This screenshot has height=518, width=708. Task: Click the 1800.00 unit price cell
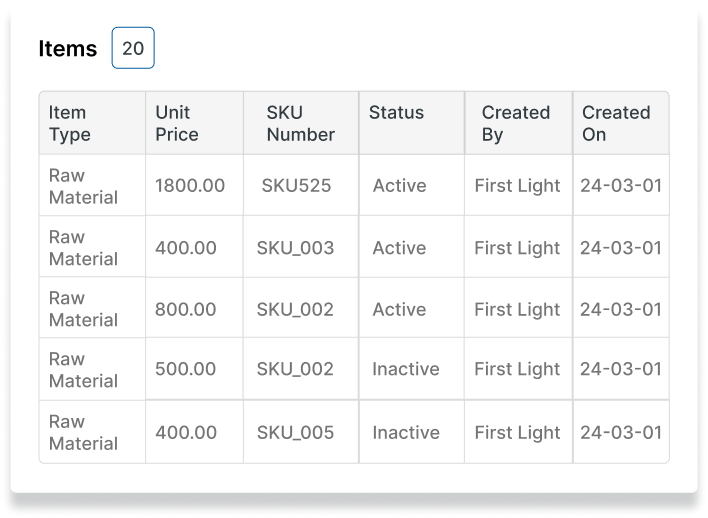pos(190,186)
